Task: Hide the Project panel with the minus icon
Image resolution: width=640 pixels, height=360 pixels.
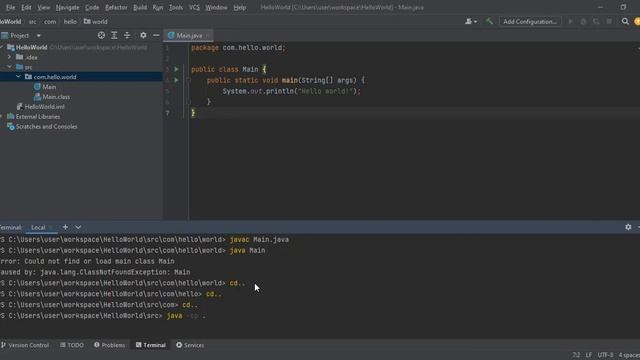Action: coord(156,36)
